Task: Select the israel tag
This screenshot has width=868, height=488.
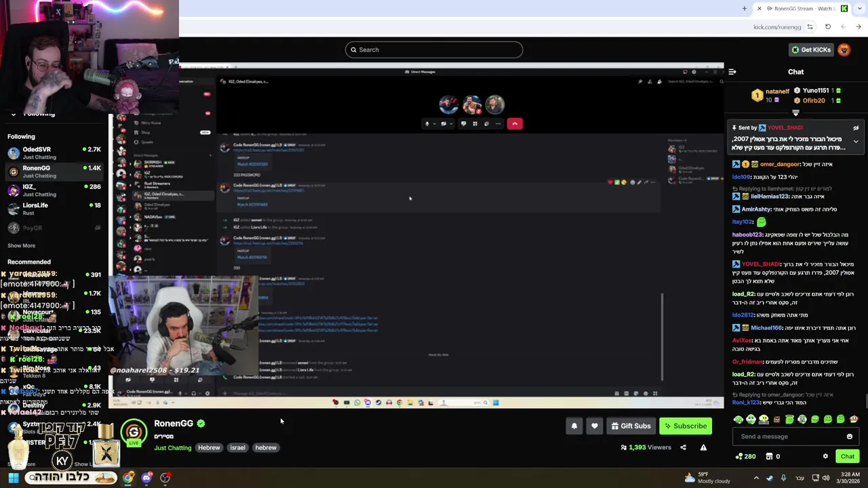Action: click(237, 447)
